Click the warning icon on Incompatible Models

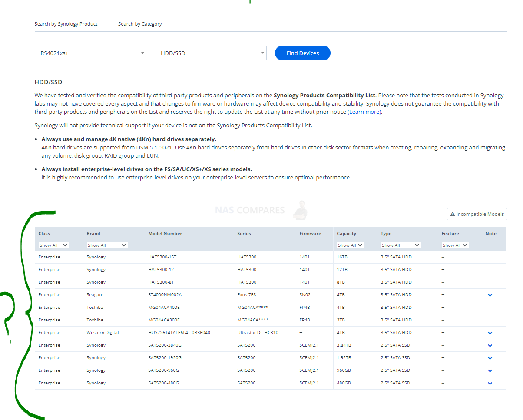click(x=453, y=214)
